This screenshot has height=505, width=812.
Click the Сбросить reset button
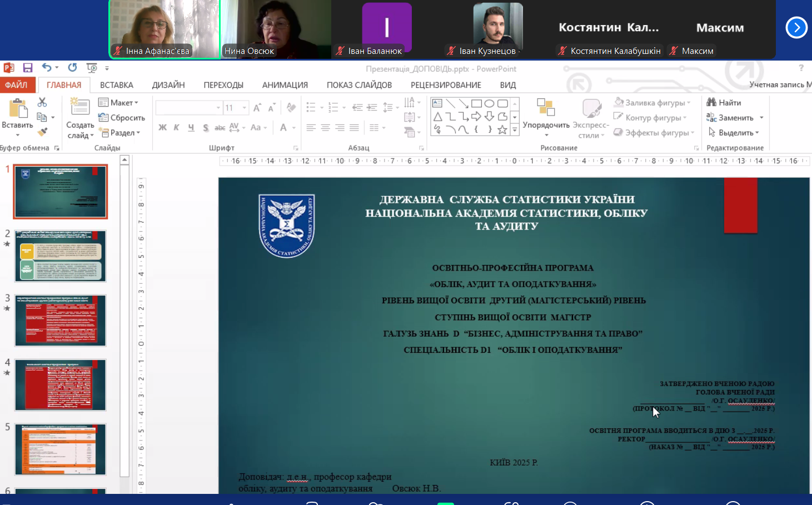click(122, 118)
